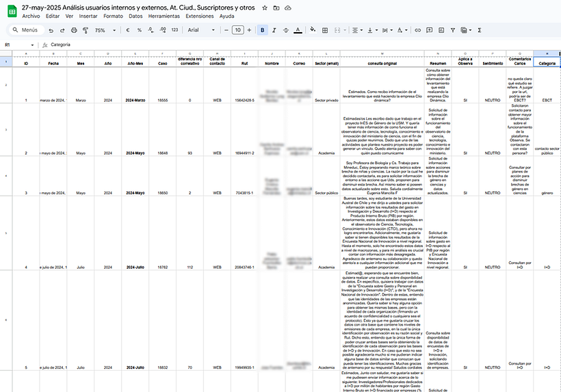Open the Datos menu

[135, 15]
